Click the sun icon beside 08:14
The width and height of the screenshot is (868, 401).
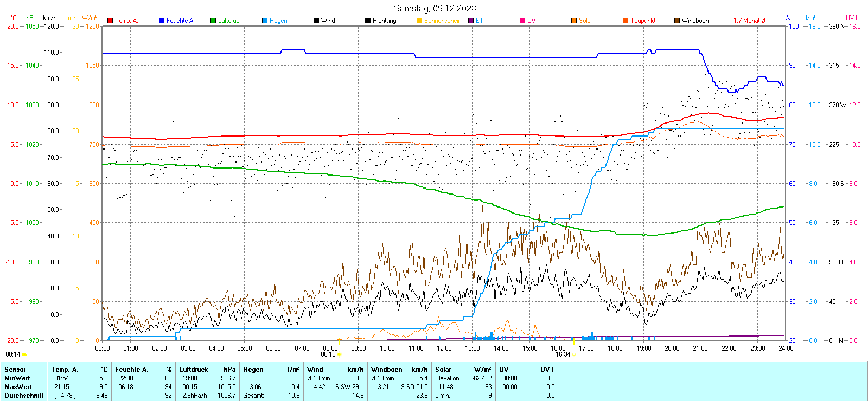tap(24, 354)
